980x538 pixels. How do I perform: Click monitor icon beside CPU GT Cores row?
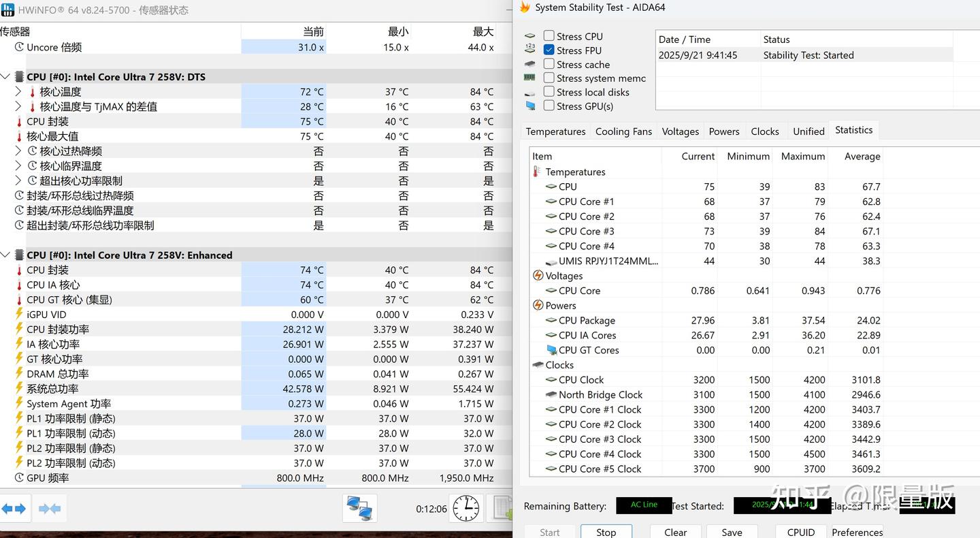(551, 350)
